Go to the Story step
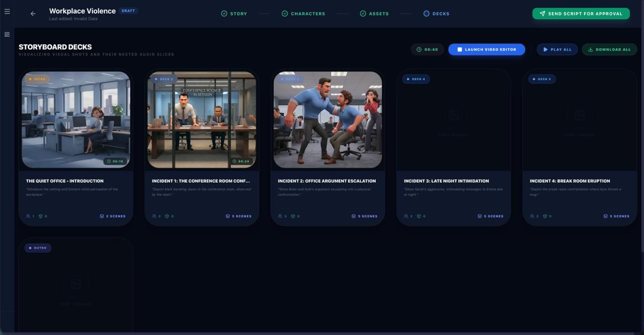Screen dimensions: 644x335 point(234,14)
